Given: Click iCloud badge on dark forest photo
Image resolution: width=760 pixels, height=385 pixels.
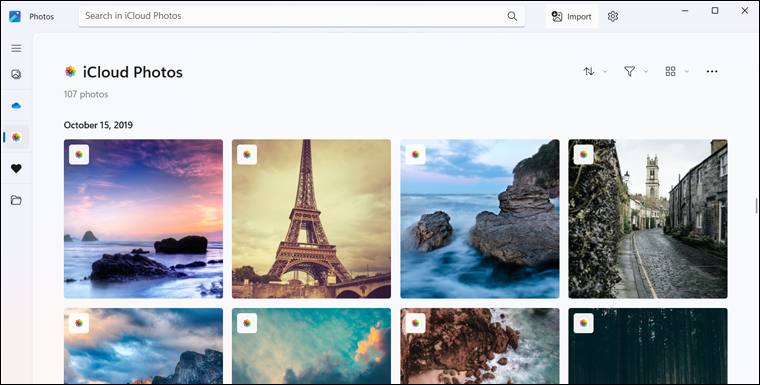Looking at the screenshot, I should [584, 323].
